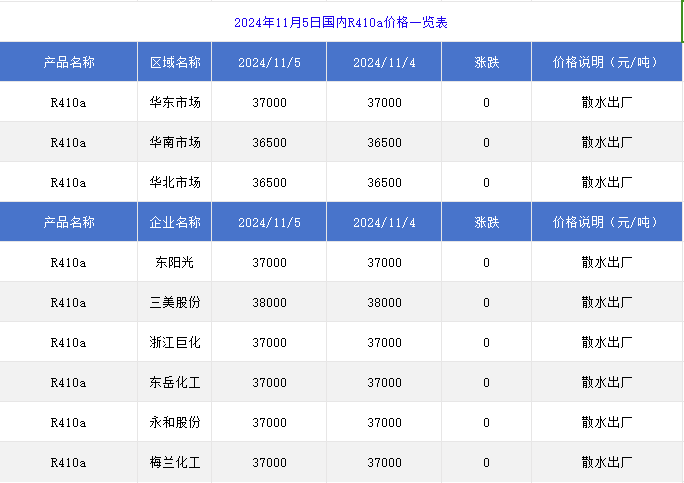Click 散水出厂 in the 华北市场 row

[x=606, y=182]
